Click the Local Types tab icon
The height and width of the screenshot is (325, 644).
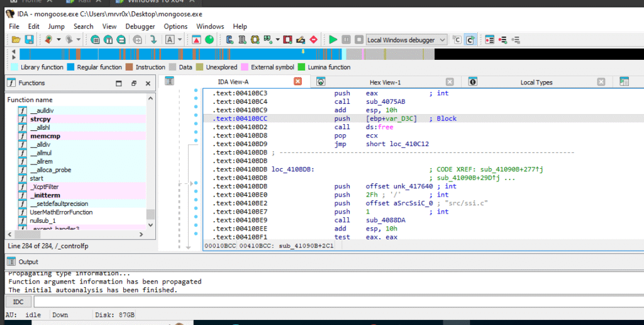point(473,82)
